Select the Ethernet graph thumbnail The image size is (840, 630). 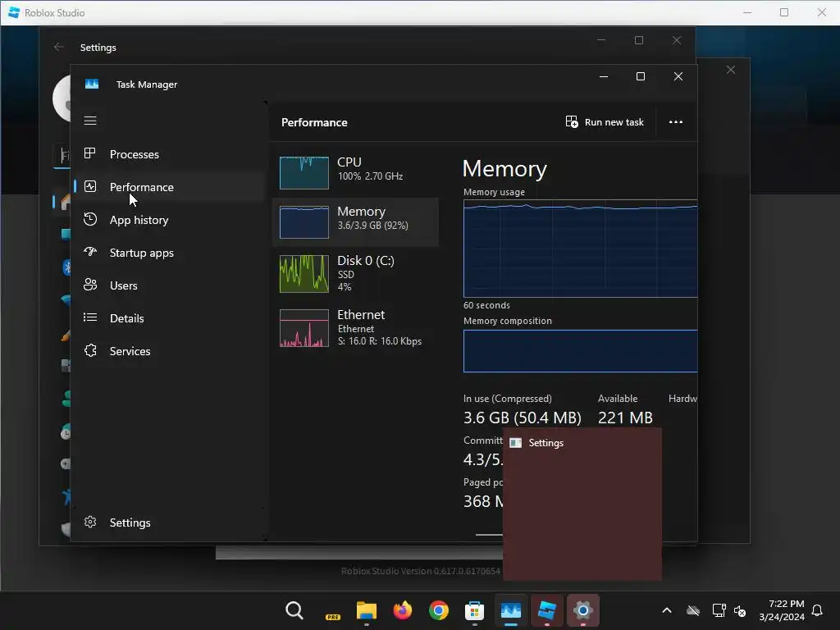point(304,328)
